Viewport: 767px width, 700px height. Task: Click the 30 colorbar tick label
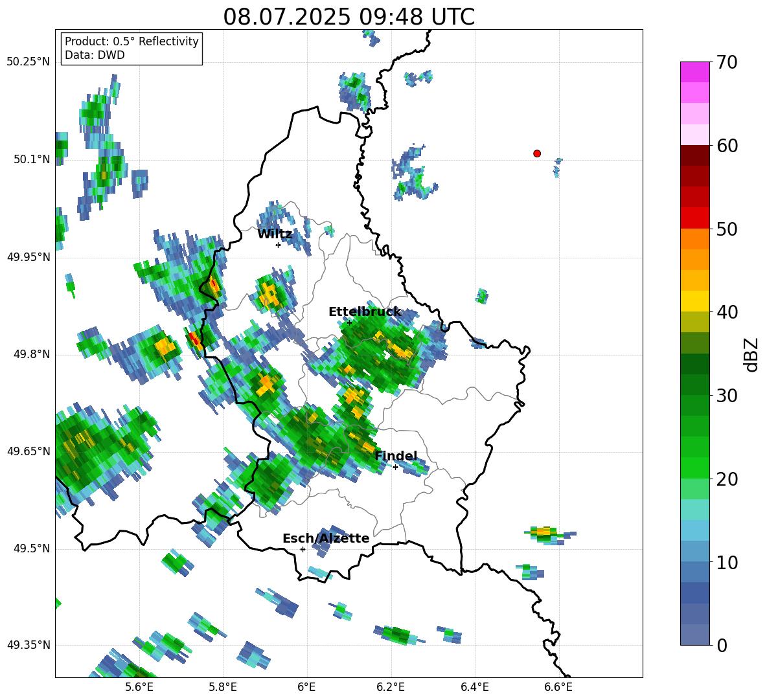pos(726,396)
